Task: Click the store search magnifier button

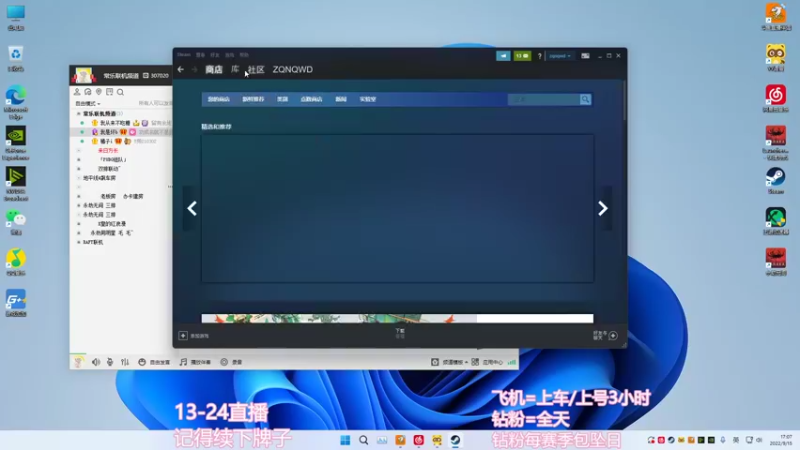Action: coord(585,99)
